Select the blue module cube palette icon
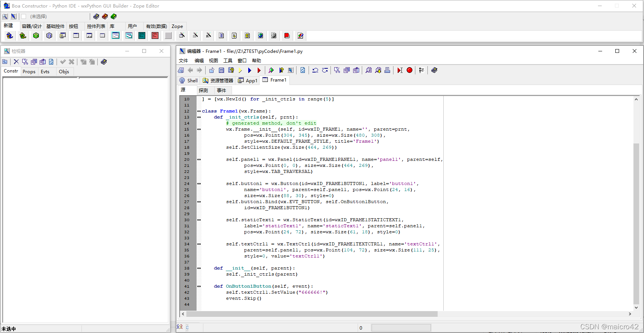The height and width of the screenshot is (333, 644). pos(49,35)
